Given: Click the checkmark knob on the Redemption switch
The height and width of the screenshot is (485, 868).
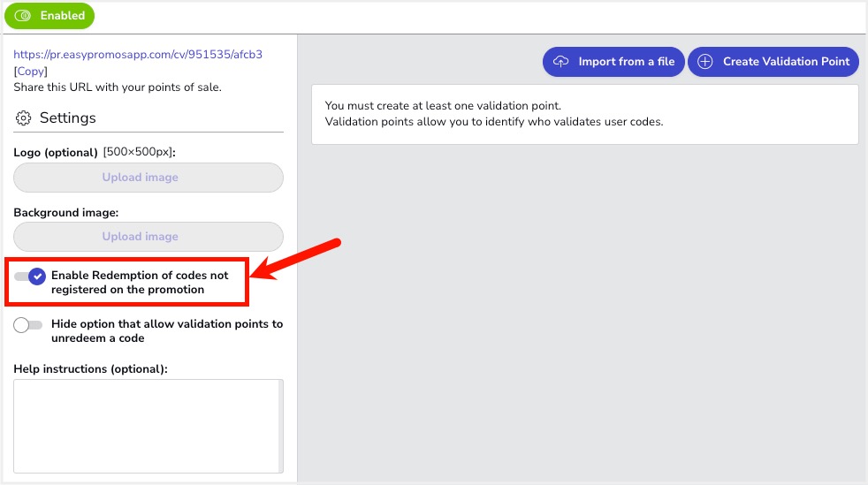Looking at the screenshot, I should point(37,277).
